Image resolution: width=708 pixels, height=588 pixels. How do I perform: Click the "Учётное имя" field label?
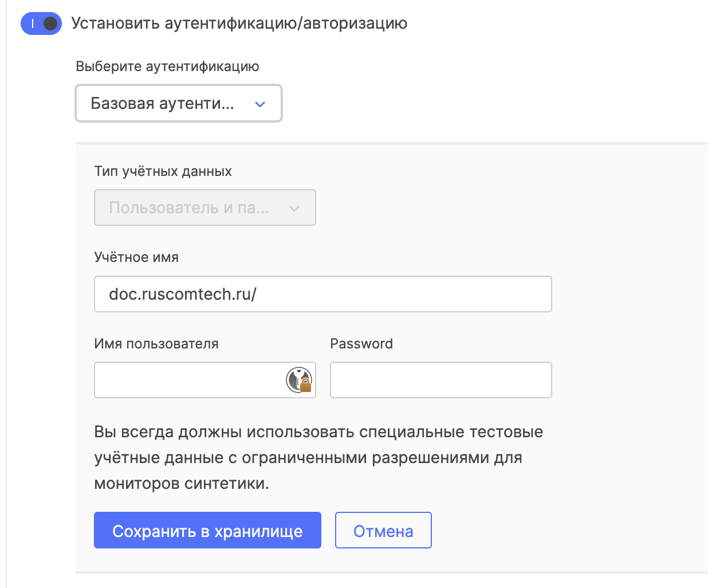tap(136, 257)
